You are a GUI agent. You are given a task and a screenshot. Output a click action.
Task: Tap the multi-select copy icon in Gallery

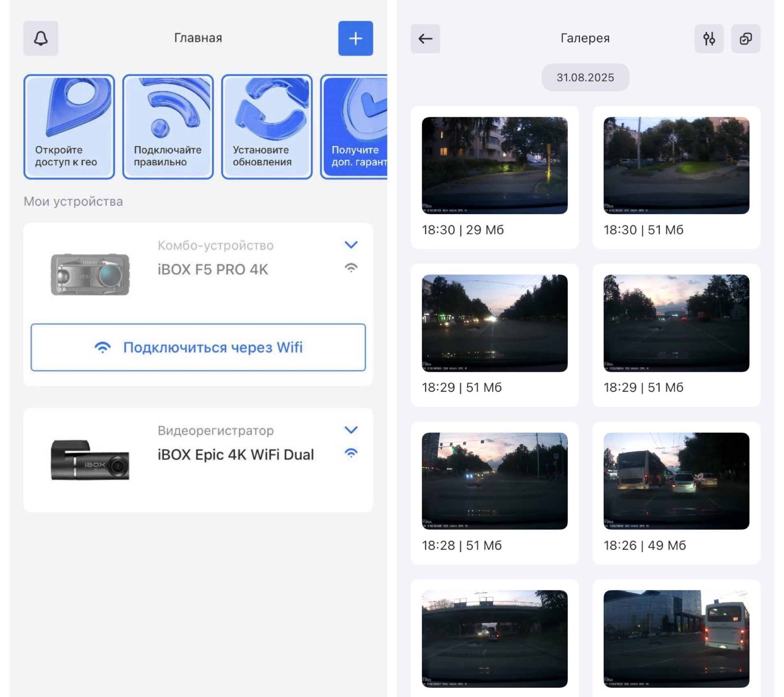tap(745, 39)
